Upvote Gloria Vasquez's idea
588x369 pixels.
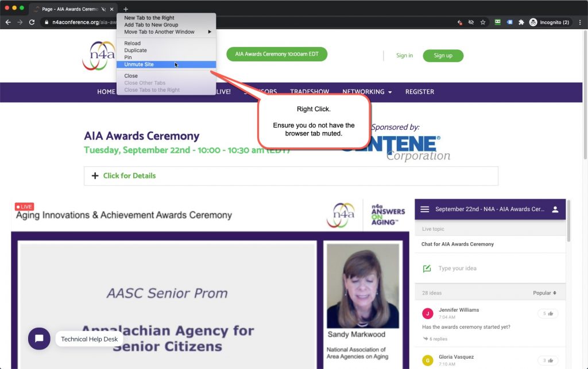(x=548, y=360)
